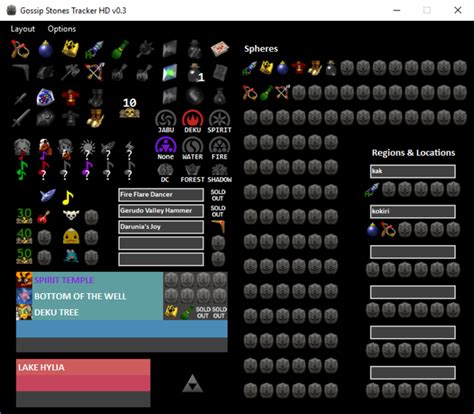The height and width of the screenshot is (414, 474).
Task: Toggle the blue bomb item in the item grid
Action: (45, 49)
